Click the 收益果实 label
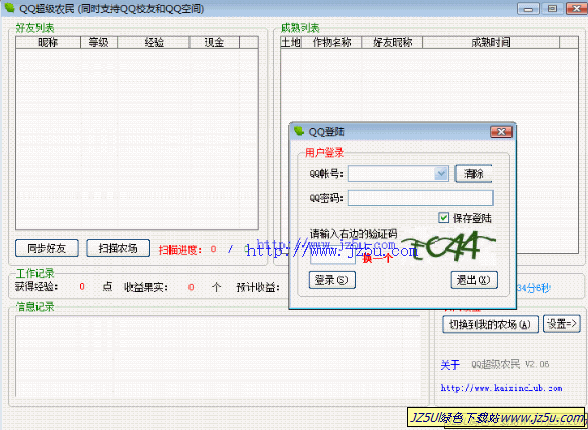This screenshot has width=588, height=430. pyautogui.click(x=146, y=287)
